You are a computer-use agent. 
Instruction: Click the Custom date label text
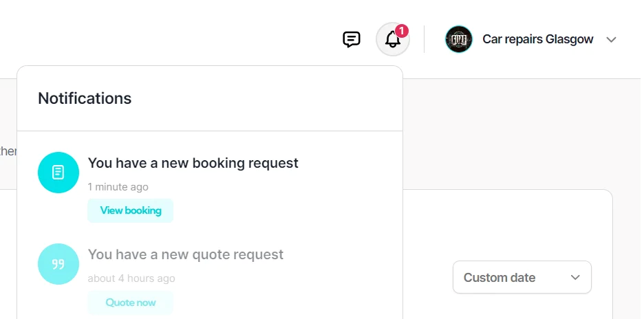click(x=500, y=278)
